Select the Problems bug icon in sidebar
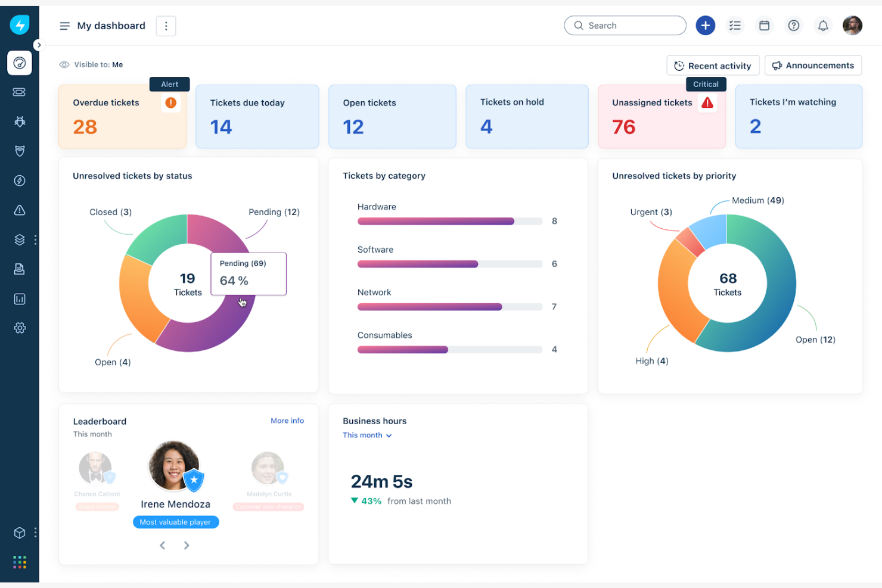This screenshot has height=588, width=882. click(20, 122)
